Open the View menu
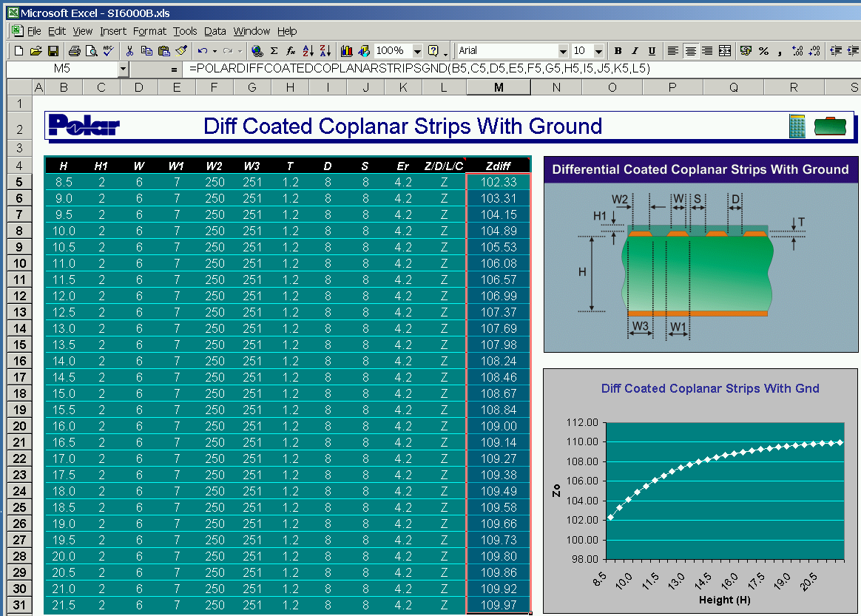Screen dimensions: 861x616 click(82, 31)
